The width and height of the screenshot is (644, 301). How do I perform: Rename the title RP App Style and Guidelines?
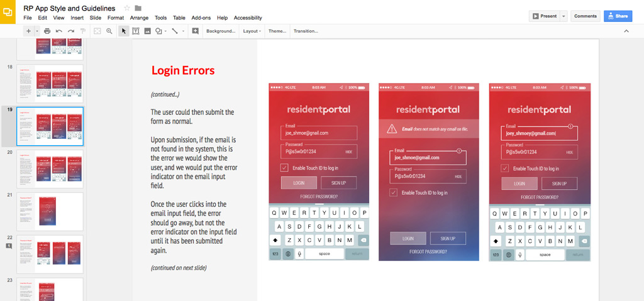pyautogui.click(x=69, y=8)
